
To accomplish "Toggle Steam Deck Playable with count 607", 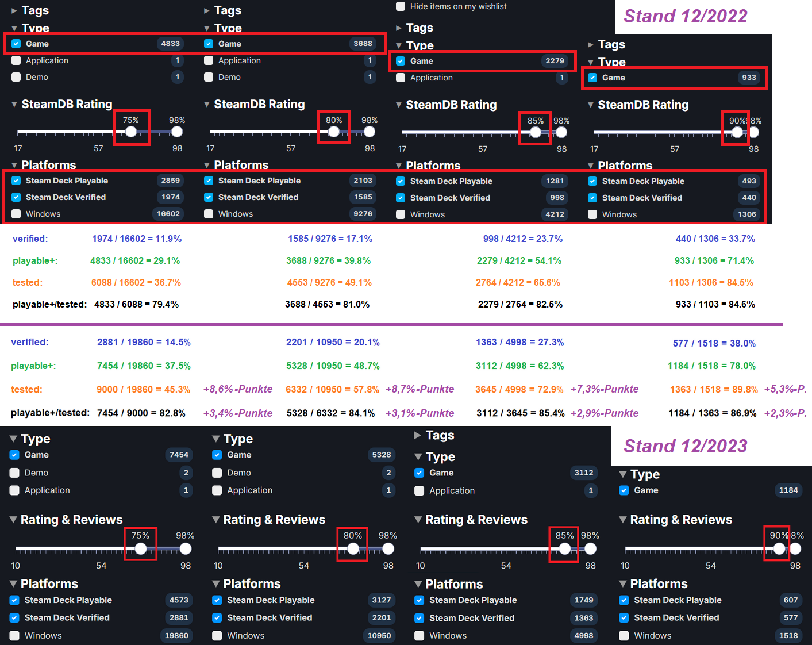I will (624, 600).
